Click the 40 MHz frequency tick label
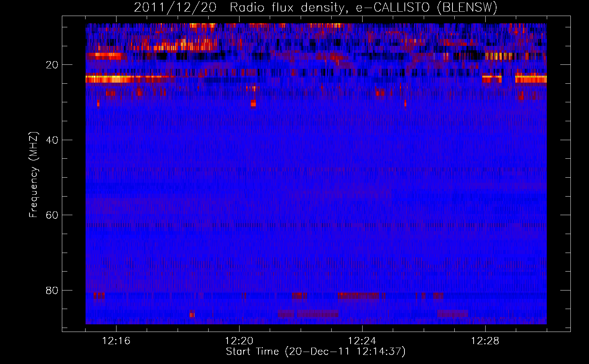Screen dimensions: 589x364 (52, 140)
